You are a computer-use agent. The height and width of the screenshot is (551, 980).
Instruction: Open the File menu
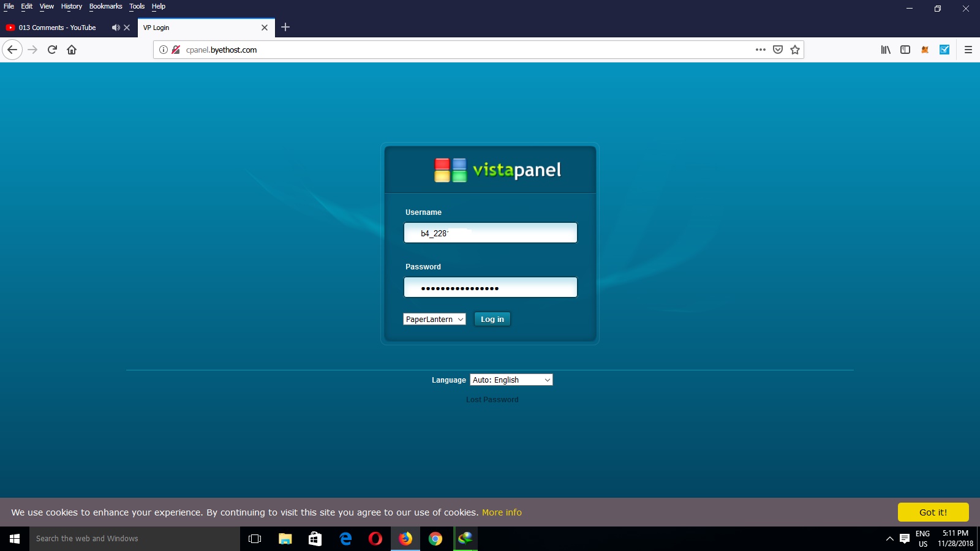tap(9, 6)
